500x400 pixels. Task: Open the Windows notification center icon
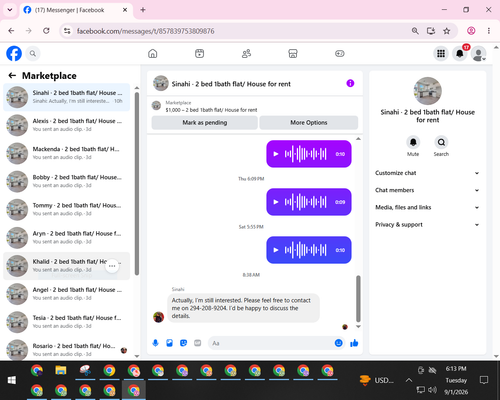pos(484,380)
